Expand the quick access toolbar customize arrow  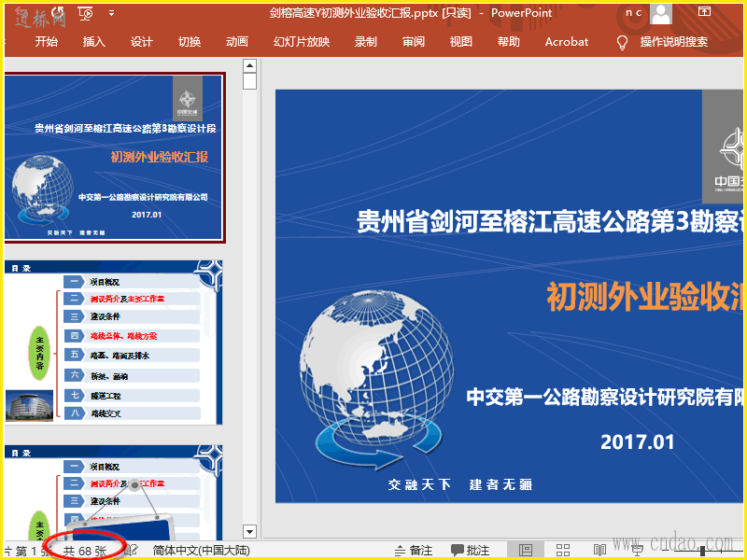pyautogui.click(x=111, y=13)
